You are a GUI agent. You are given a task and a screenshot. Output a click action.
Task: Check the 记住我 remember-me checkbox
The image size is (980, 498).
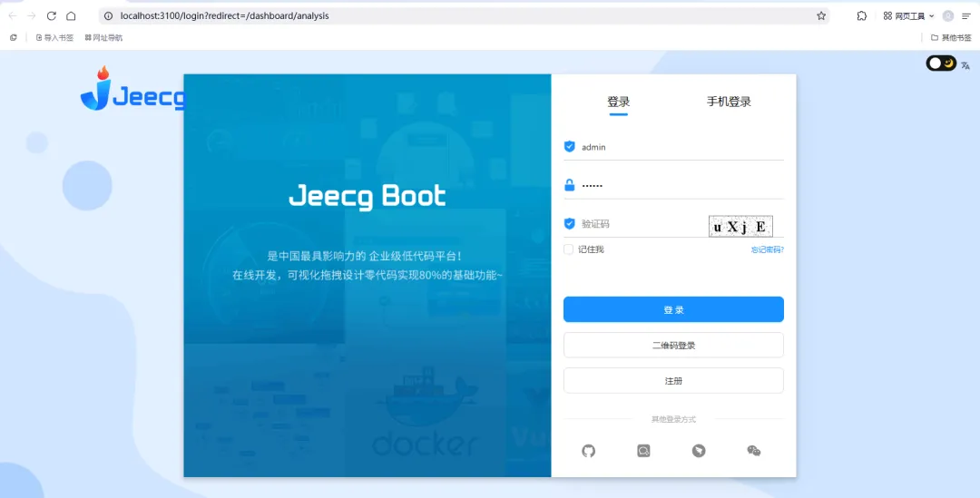pos(568,249)
